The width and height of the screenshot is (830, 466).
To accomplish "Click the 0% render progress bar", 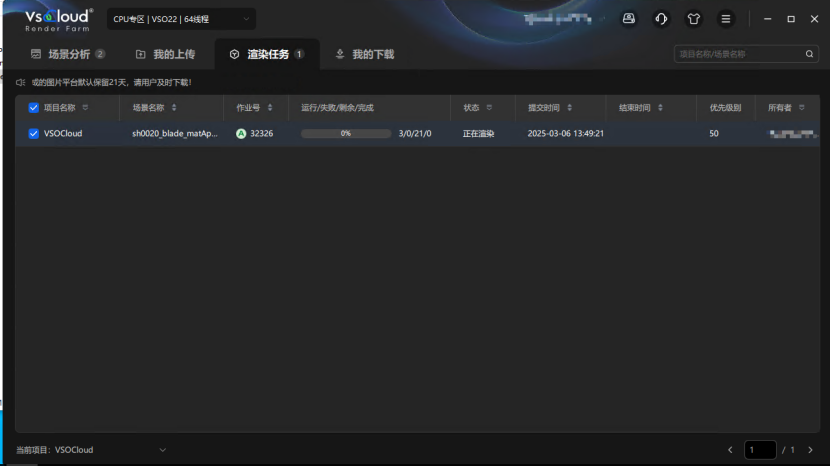I will [x=346, y=133].
